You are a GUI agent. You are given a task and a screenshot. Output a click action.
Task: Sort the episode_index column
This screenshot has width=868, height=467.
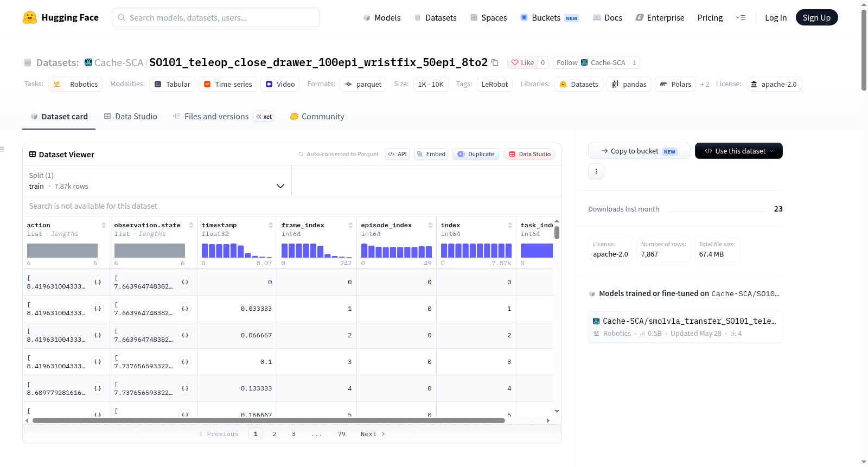[x=430, y=225]
